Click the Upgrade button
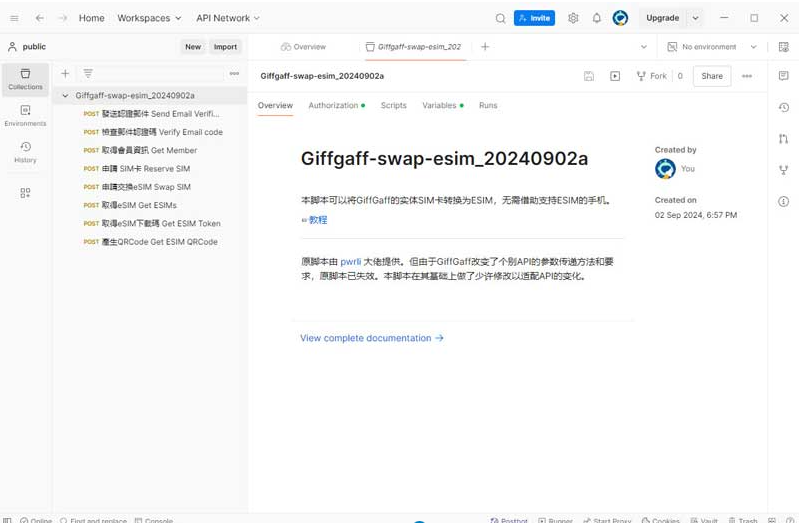The width and height of the screenshot is (811, 523). click(x=663, y=18)
